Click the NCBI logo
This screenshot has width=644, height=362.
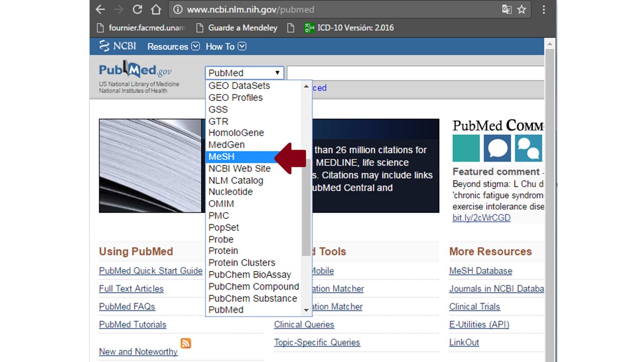pyautogui.click(x=118, y=46)
